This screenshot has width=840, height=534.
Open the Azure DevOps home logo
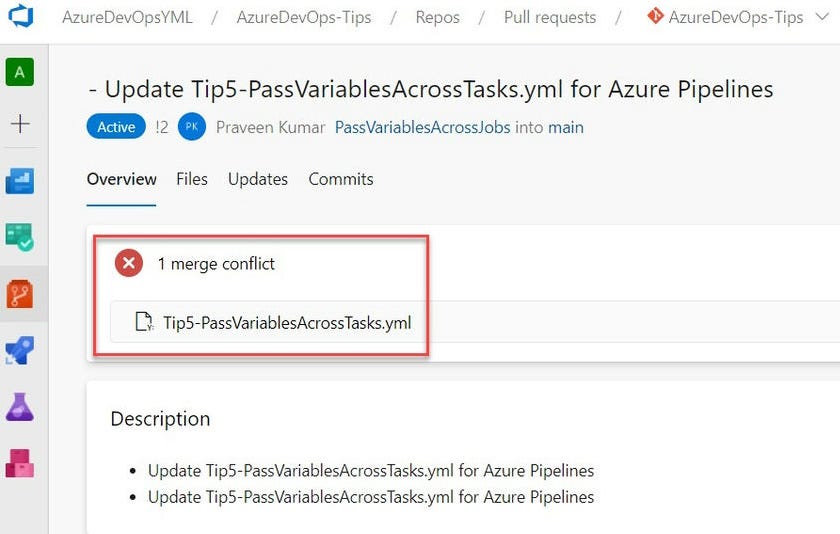click(x=20, y=17)
